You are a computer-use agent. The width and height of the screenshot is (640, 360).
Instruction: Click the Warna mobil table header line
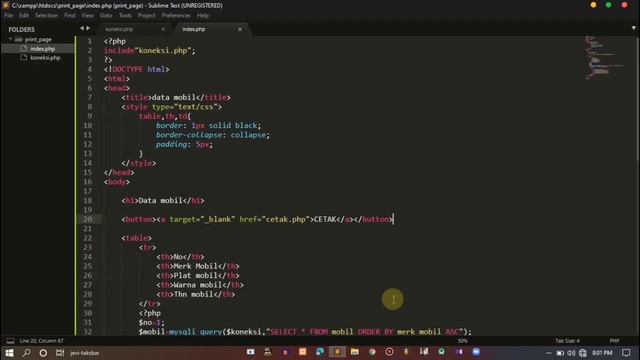pos(200,285)
